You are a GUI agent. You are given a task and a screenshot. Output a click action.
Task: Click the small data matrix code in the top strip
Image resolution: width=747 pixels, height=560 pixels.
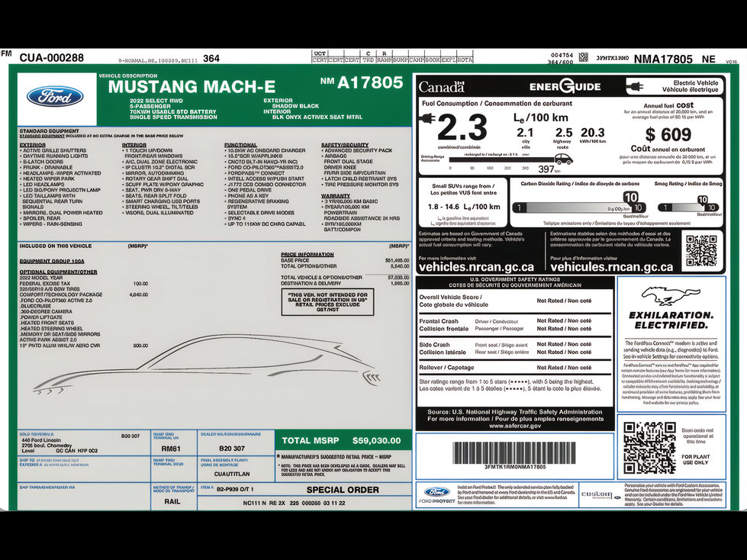pos(583,58)
